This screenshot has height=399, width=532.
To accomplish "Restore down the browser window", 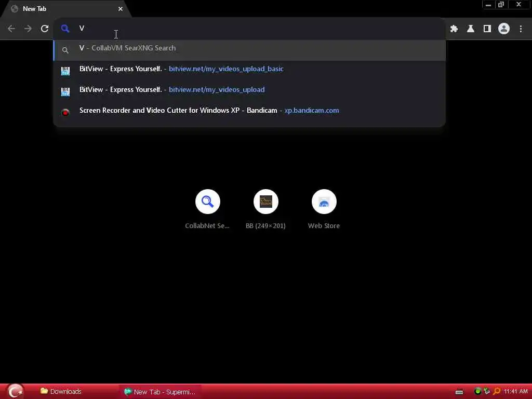I will click(501, 5).
